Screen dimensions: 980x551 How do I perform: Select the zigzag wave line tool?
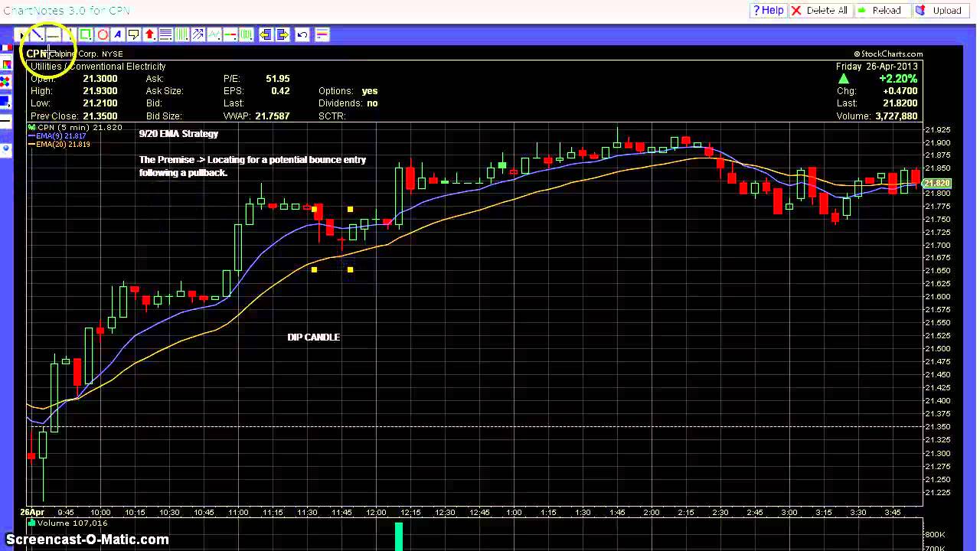pyautogui.click(x=214, y=34)
